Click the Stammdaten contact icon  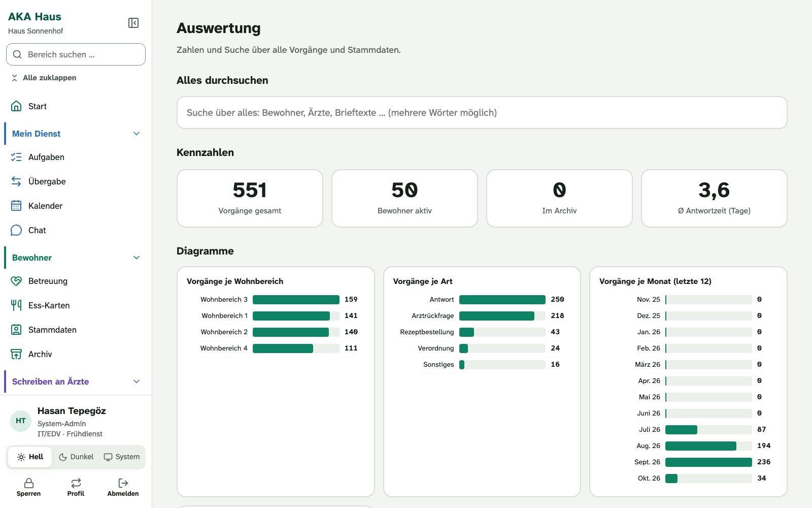[16, 330]
